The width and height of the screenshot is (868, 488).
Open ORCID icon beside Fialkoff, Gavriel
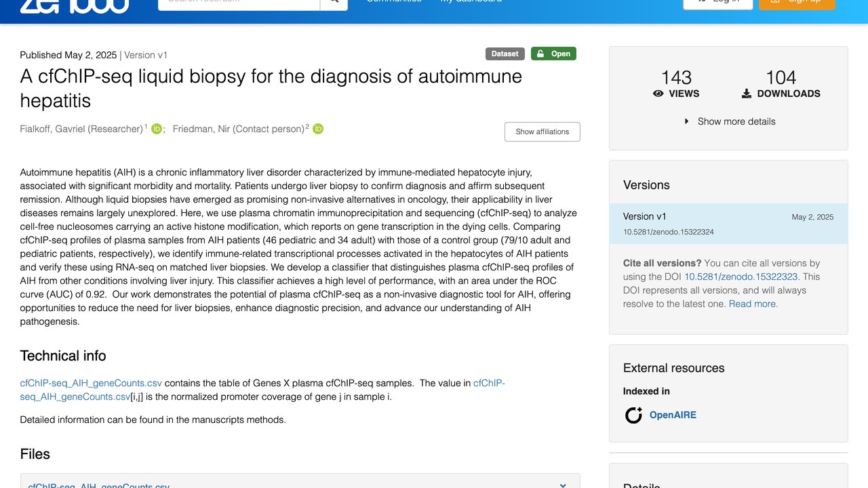[x=156, y=129]
